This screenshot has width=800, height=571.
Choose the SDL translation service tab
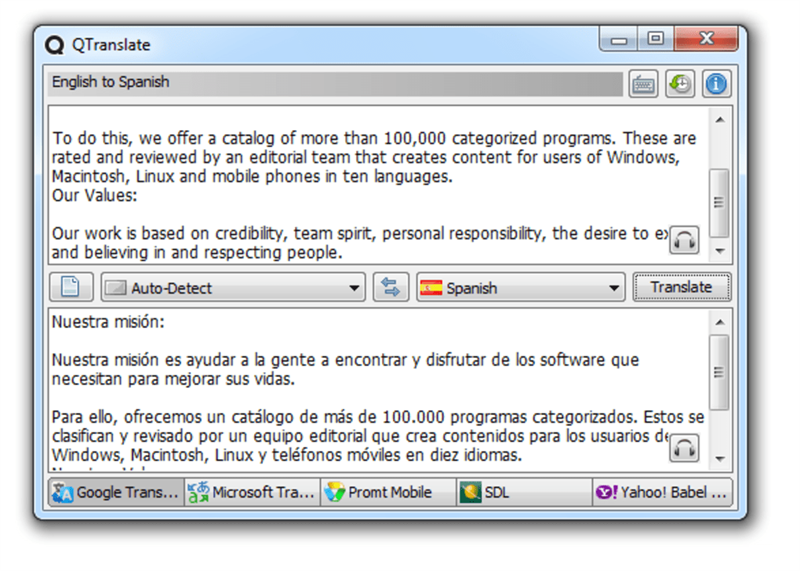click(x=524, y=492)
